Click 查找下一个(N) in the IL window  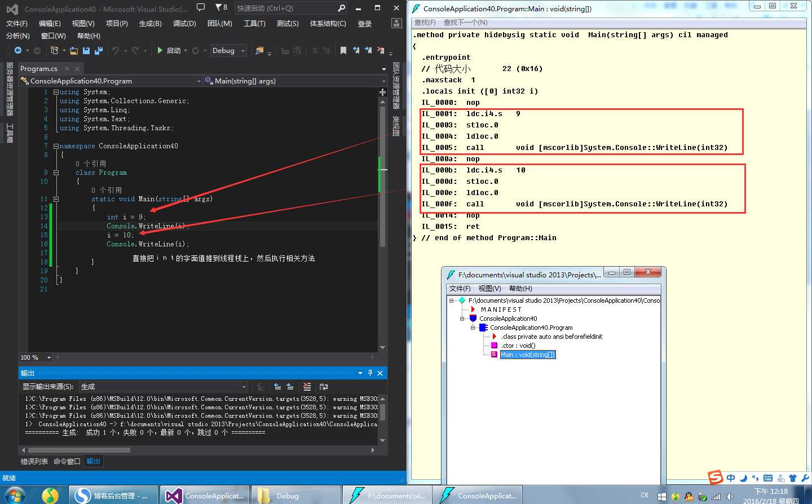[466, 23]
